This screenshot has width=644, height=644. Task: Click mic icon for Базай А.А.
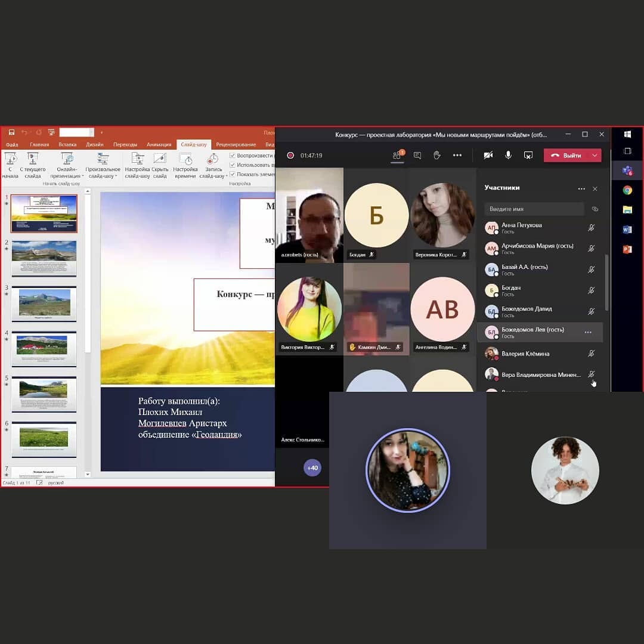pos(591,270)
